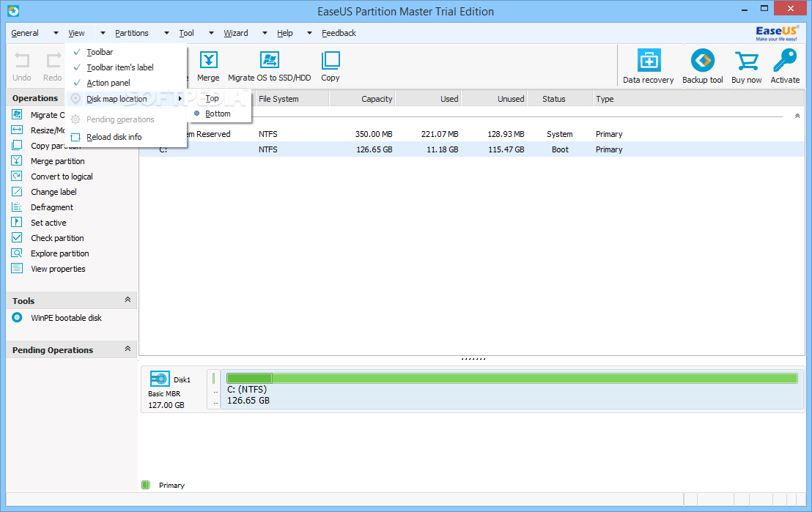This screenshot has width=812, height=512.
Task: Click Check partition operation
Action: (x=57, y=238)
